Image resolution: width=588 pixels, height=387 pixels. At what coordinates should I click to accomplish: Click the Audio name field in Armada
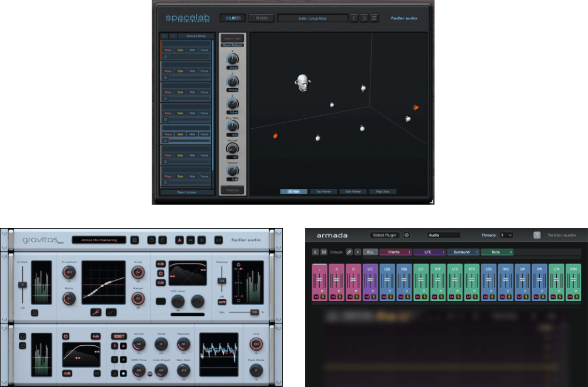[443, 235]
